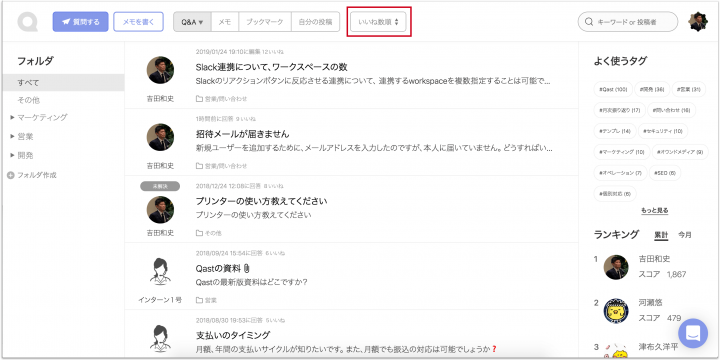
Task: Select the #開発 (36) tag
Action: (x=652, y=89)
